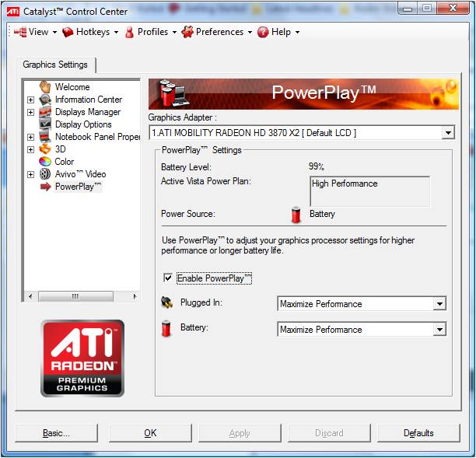The image size is (476, 458).
Task: Select the PowerPlay tree item
Action: click(x=78, y=187)
